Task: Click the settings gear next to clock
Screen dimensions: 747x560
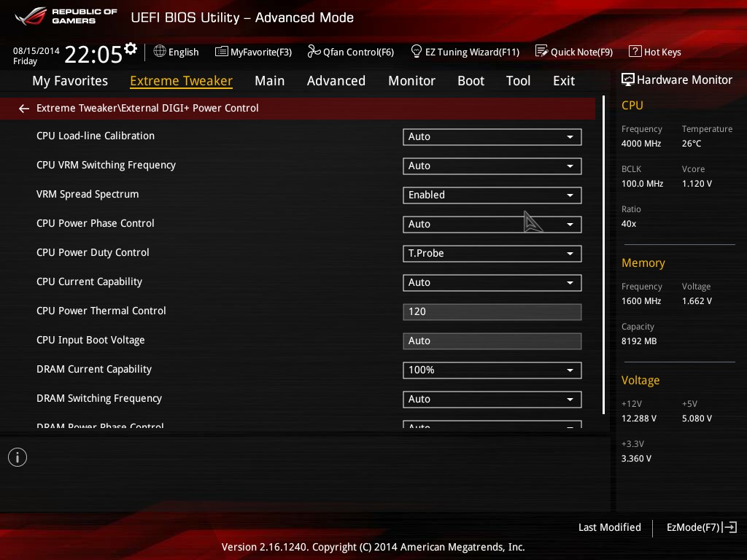Action: 131,49
